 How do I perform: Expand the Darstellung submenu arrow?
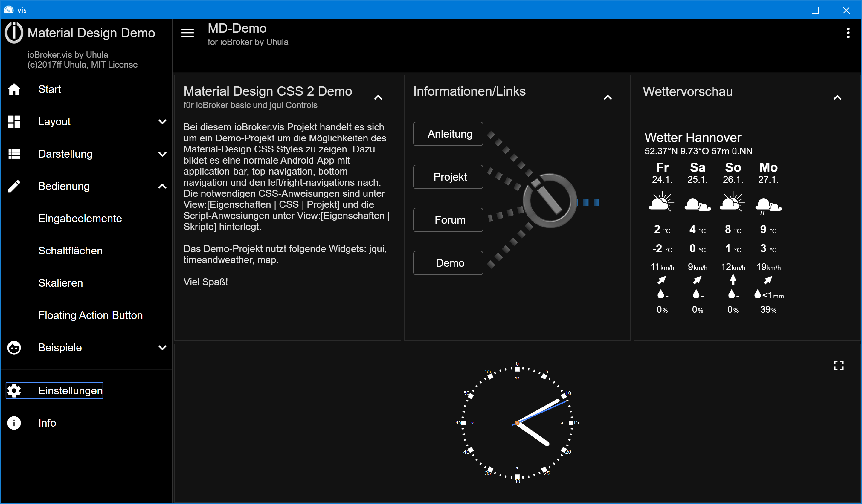(162, 154)
